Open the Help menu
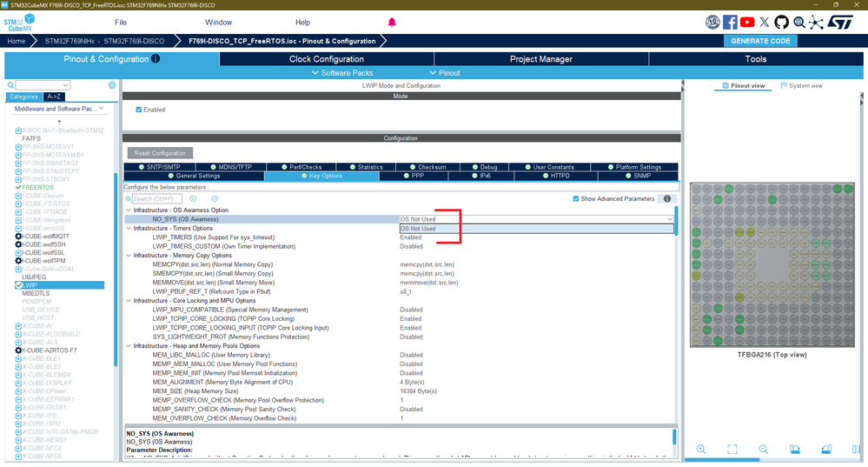This screenshot has width=868, height=467. pos(303,22)
